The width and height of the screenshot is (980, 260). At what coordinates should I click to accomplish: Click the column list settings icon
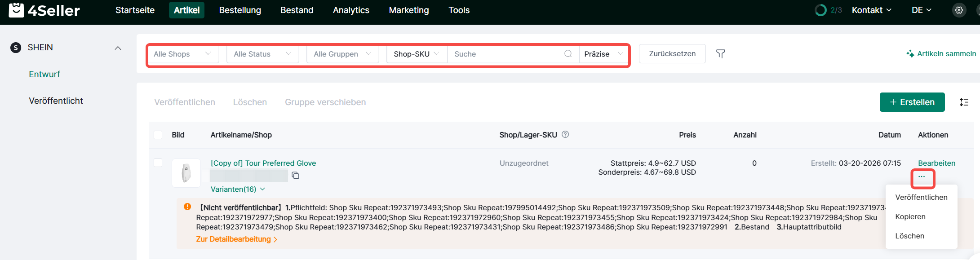click(964, 102)
